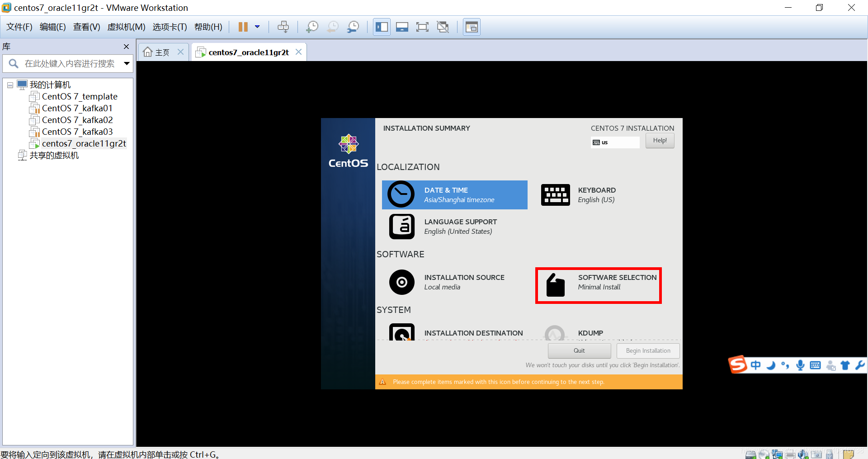Select 共享的虚拟机 in the library

(x=54, y=156)
